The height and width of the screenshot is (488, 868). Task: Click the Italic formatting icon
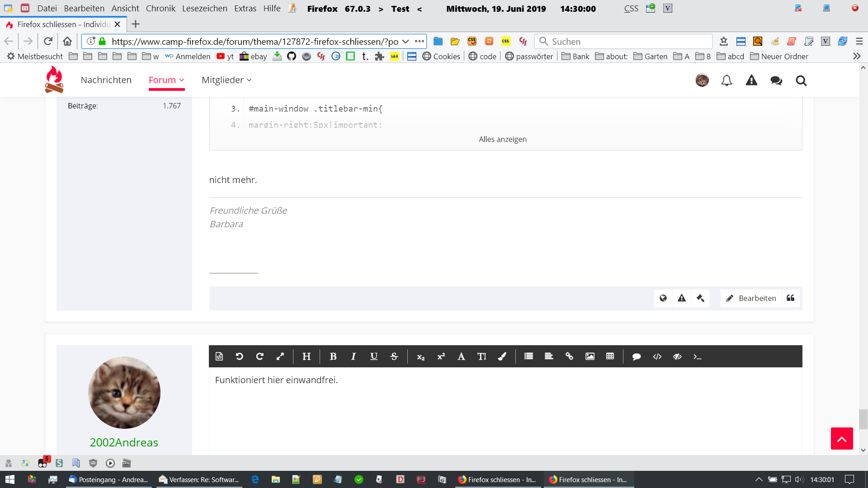pyautogui.click(x=354, y=357)
